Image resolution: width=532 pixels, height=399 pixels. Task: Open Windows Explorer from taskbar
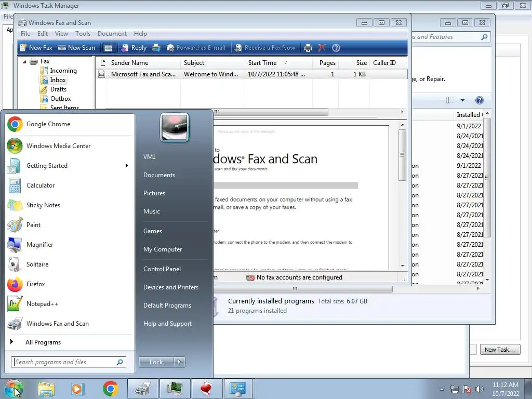tap(46, 389)
